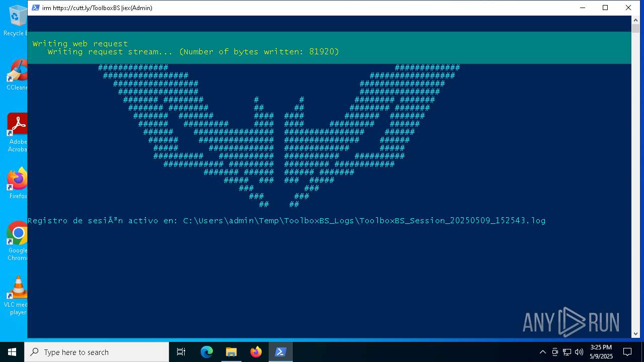Close the PowerShell window

628,8
